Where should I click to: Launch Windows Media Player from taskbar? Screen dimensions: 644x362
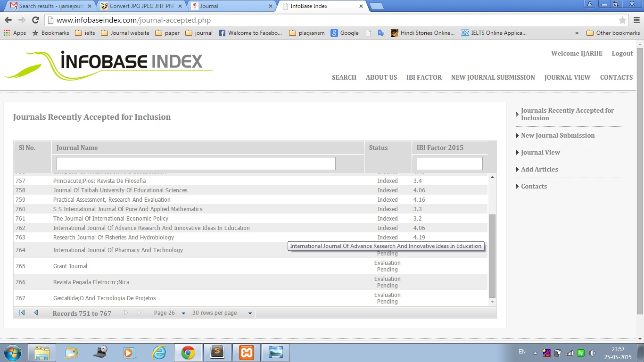[128, 353]
